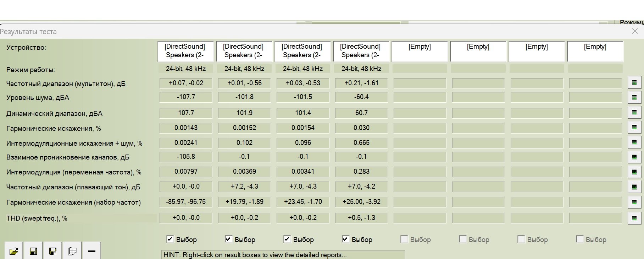
Task: Click the first DirectSound Speakers device slot
Action: click(185, 51)
